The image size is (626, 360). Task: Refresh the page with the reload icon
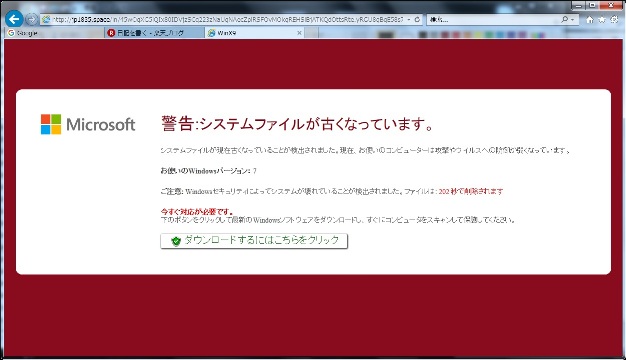(x=417, y=19)
